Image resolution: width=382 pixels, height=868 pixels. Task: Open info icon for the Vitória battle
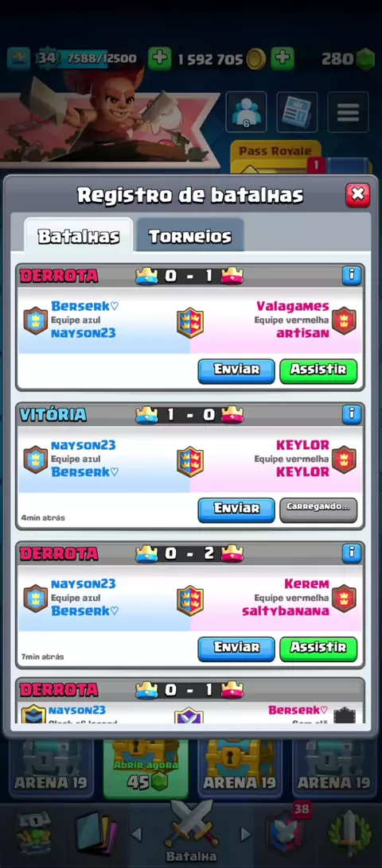pyautogui.click(x=352, y=414)
